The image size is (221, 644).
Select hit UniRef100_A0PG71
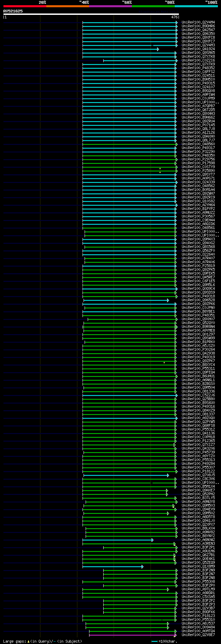[198, 178]
